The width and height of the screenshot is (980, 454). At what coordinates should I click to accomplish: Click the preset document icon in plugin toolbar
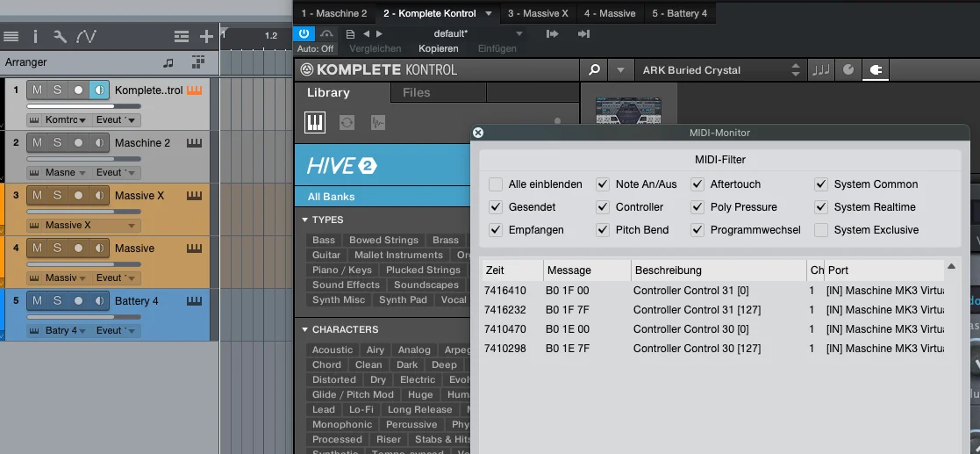pos(350,33)
